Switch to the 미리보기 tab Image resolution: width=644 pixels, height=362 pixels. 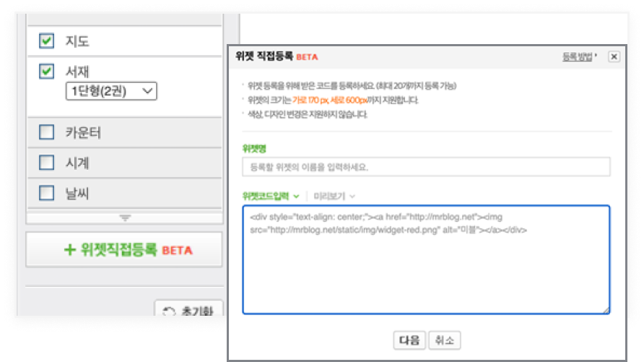tap(334, 196)
